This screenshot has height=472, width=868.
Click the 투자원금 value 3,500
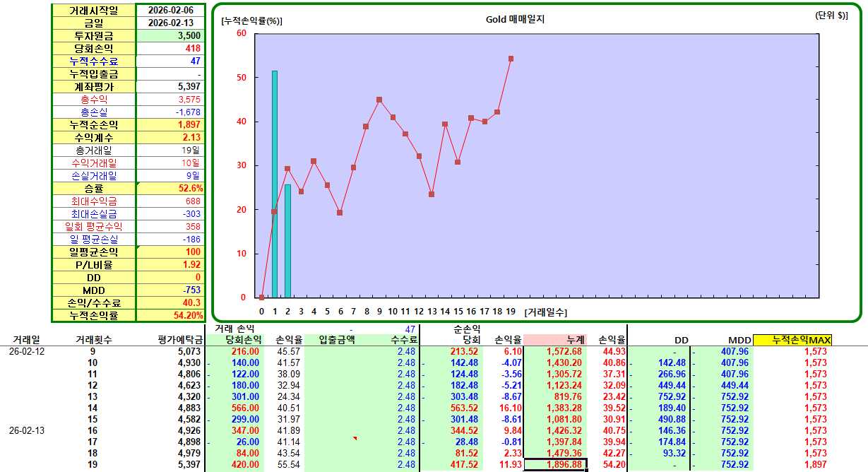[170, 35]
